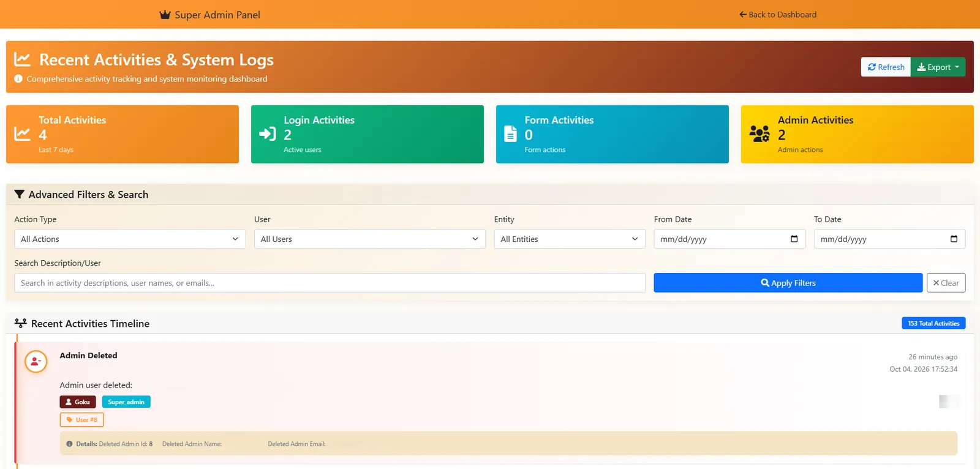Click the Admin Activities users-gear icon

tap(759, 134)
